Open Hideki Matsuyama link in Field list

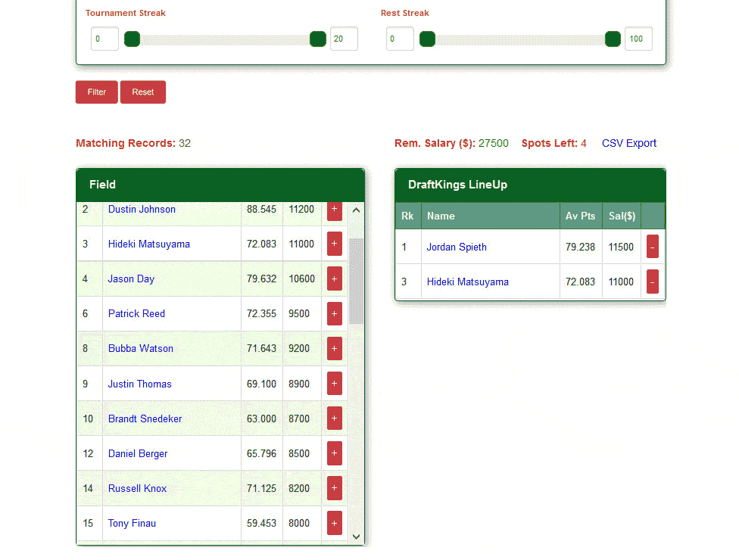coord(149,244)
